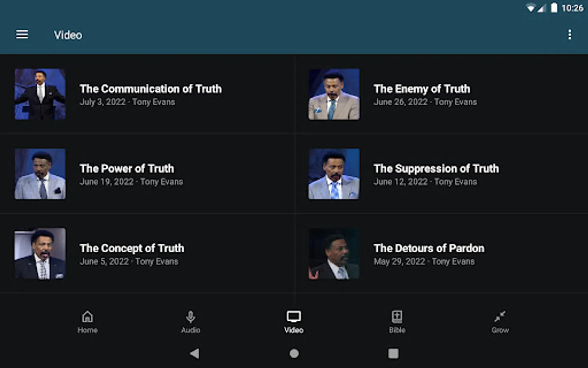
Task: Open thumbnail of The Detours of Pardon
Action: [x=334, y=254]
